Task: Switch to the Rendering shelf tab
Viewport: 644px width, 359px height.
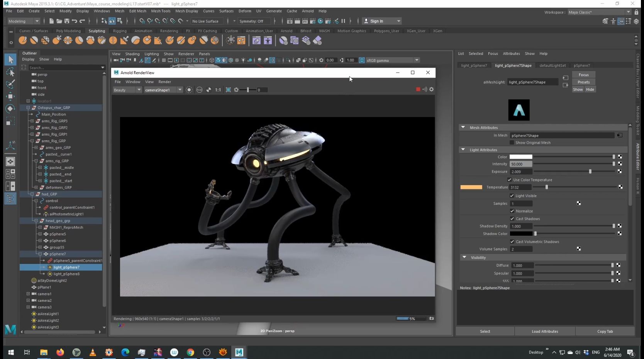Action: click(169, 31)
